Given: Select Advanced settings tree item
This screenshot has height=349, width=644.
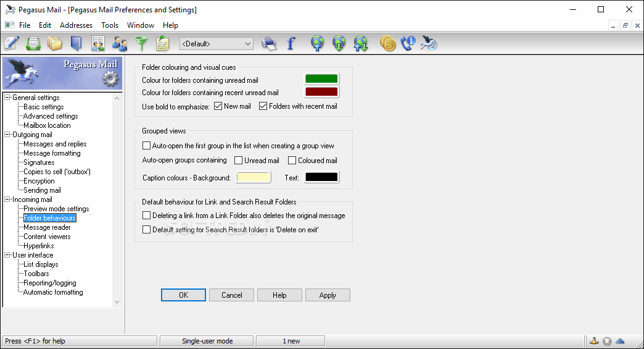Looking at the screenshot, I should tap(51, 116).
